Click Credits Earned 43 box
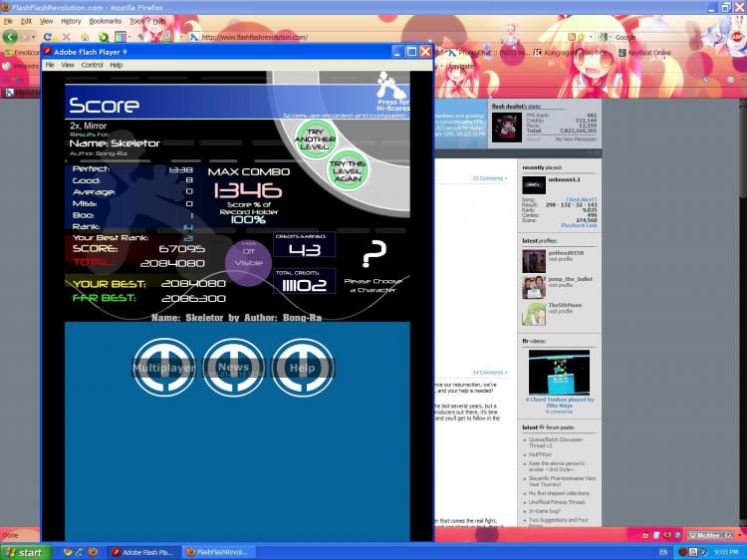 click(x=304, y=244)
